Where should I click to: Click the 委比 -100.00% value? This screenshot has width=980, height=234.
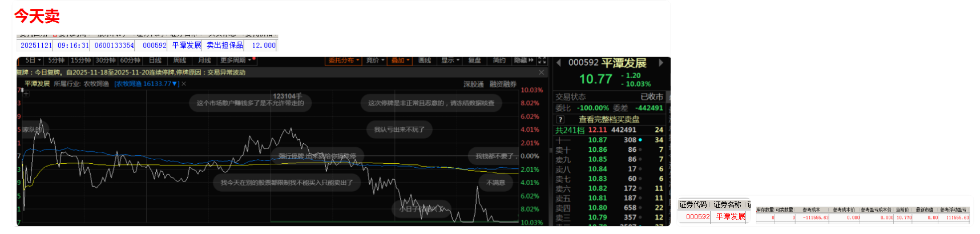592,108
